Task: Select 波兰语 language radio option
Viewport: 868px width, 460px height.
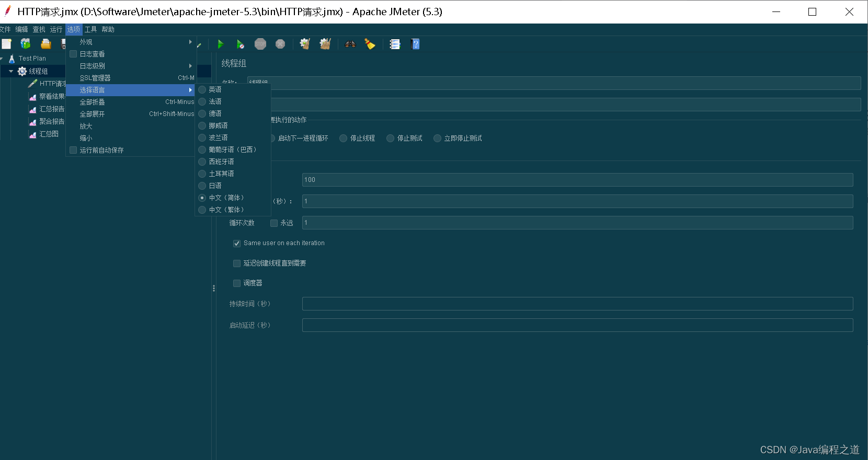Action: [233, 137]
